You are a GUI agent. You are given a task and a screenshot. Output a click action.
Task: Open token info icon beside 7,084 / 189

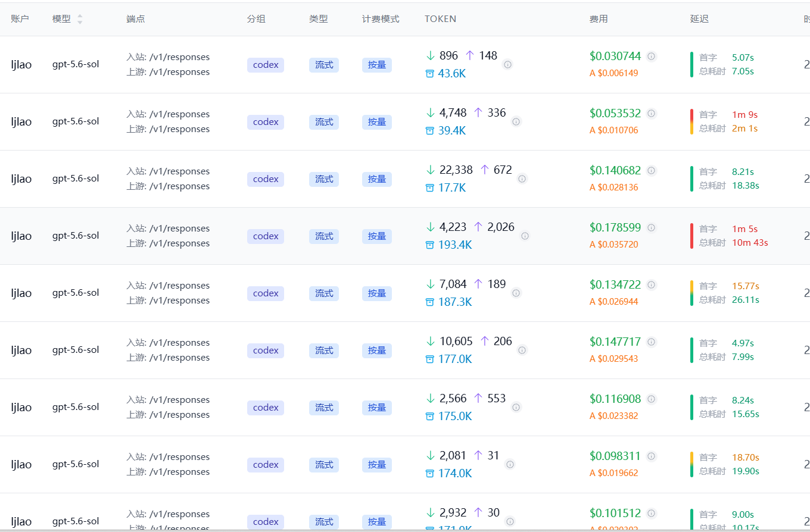tap(516, 293)
